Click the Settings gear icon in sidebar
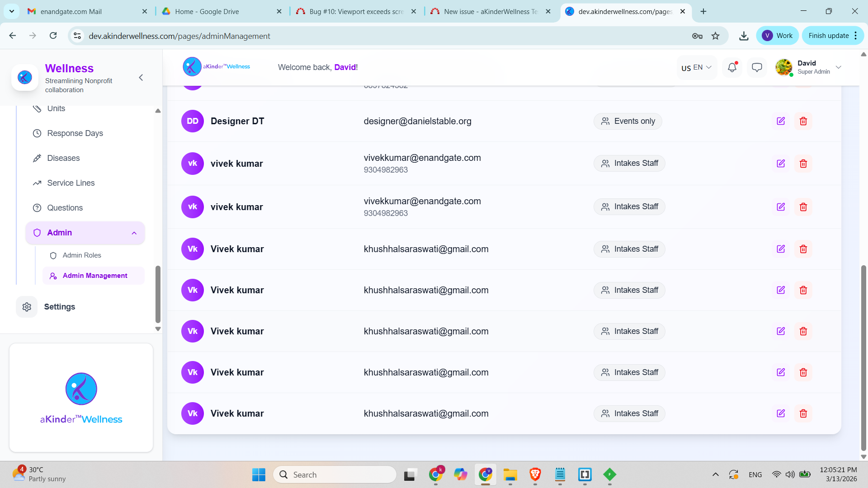 tap(27, 307)
